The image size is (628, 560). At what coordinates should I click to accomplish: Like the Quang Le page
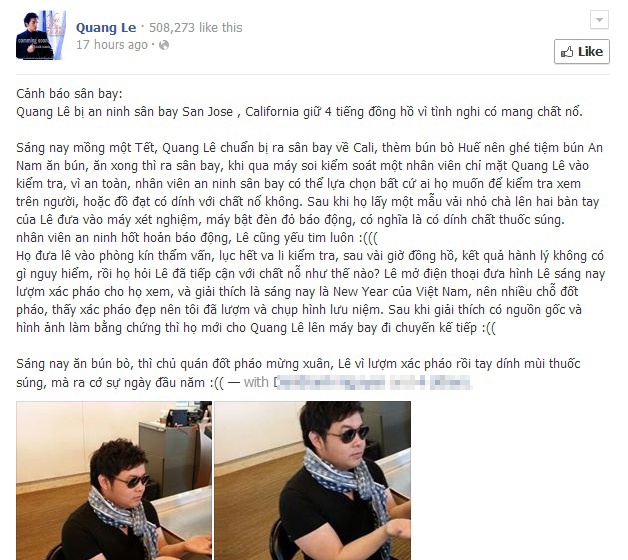coord(582,52)
